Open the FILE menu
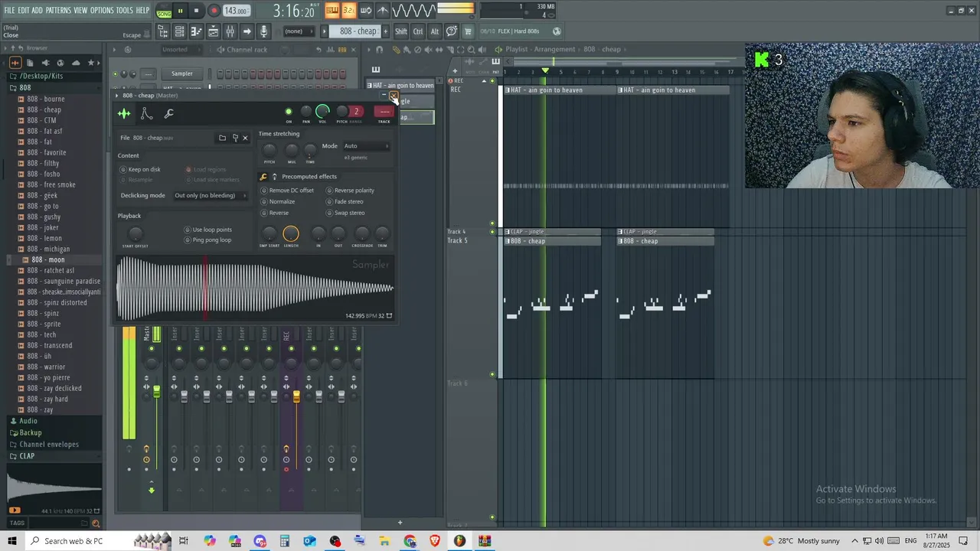 coord(9,11)
